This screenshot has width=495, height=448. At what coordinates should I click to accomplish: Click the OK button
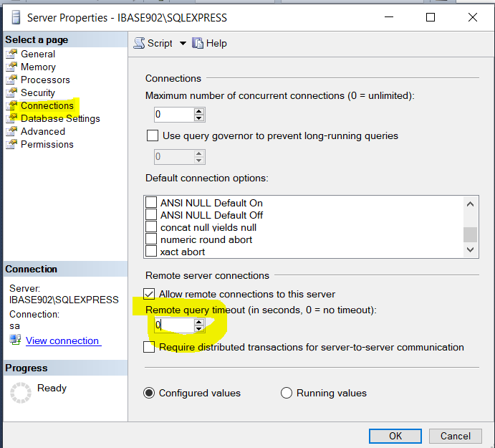click(395, 436)
